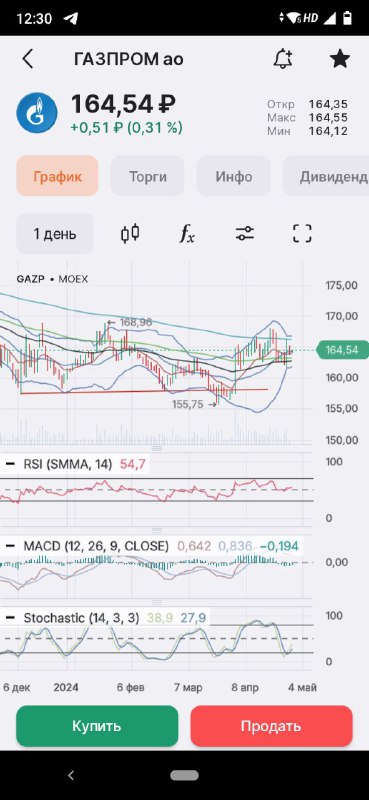Open chart settings sliders icon

click(x=244, y=234)
